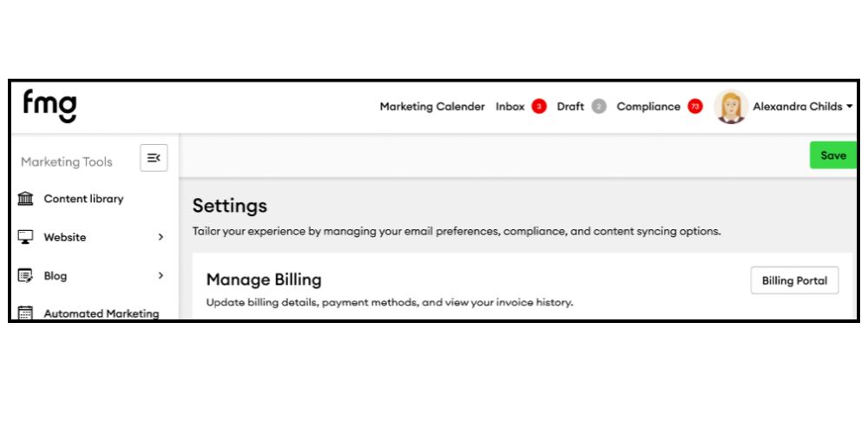This screenshot has height=434, width=868.
Task: Click the Automated Marketing calendar icon
Action: pyautogui.click(x=26, y=313)
